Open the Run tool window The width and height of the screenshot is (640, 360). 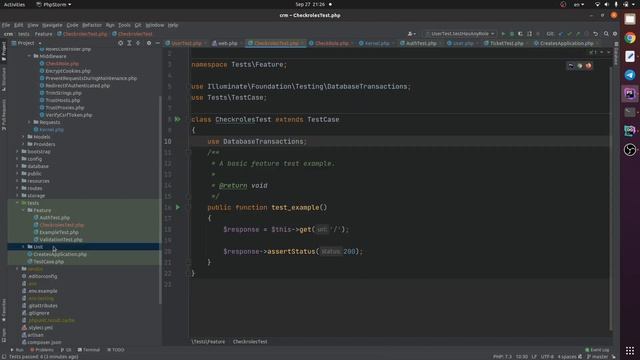(x=17, y=350)
